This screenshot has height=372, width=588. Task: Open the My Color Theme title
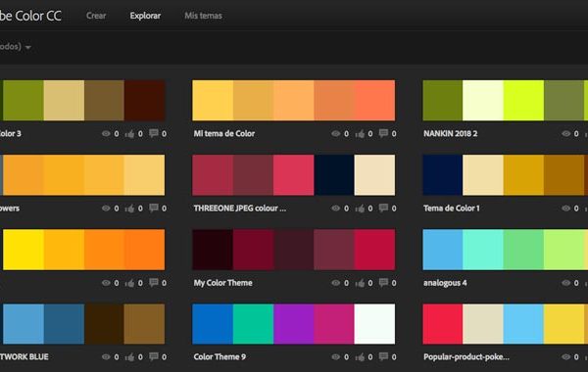(222, 283)
